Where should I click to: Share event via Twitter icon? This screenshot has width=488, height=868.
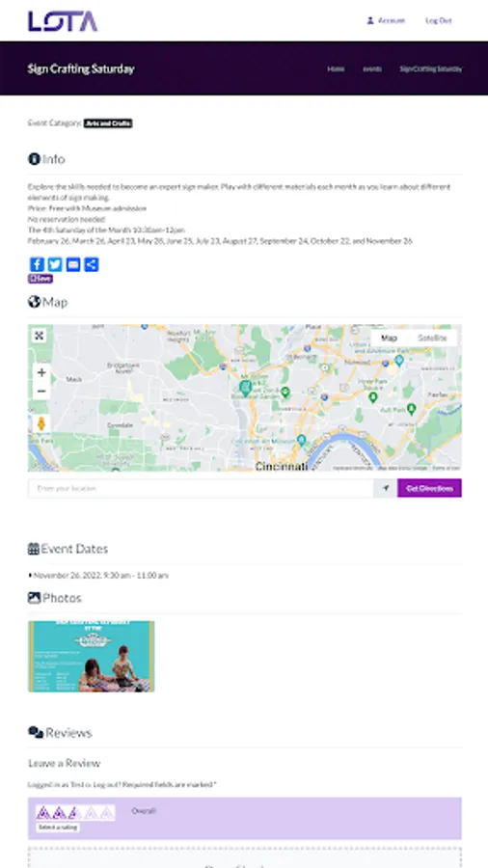click(x=55, y=264)
